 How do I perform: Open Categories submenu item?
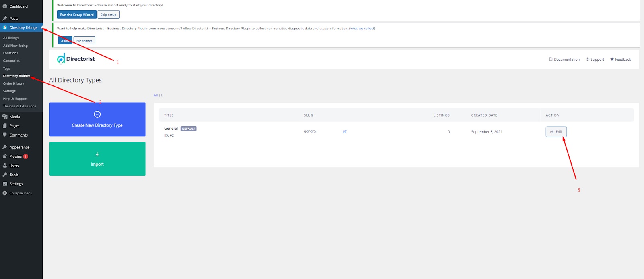pos(11,61)
